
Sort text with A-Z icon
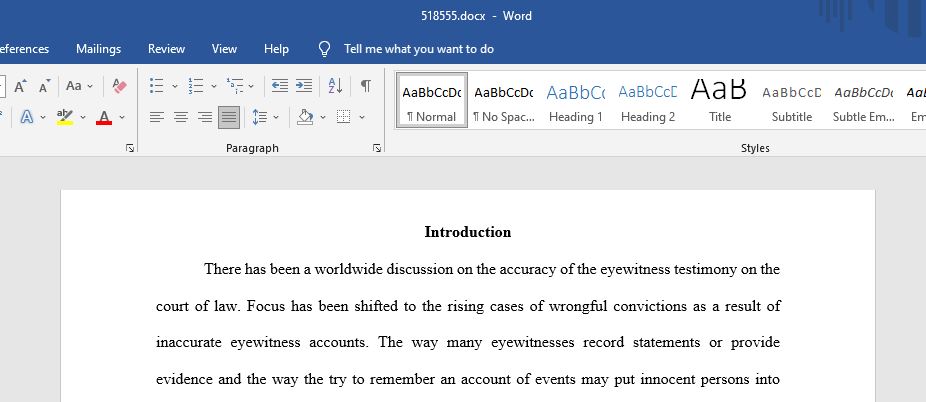tap(335, 86)
